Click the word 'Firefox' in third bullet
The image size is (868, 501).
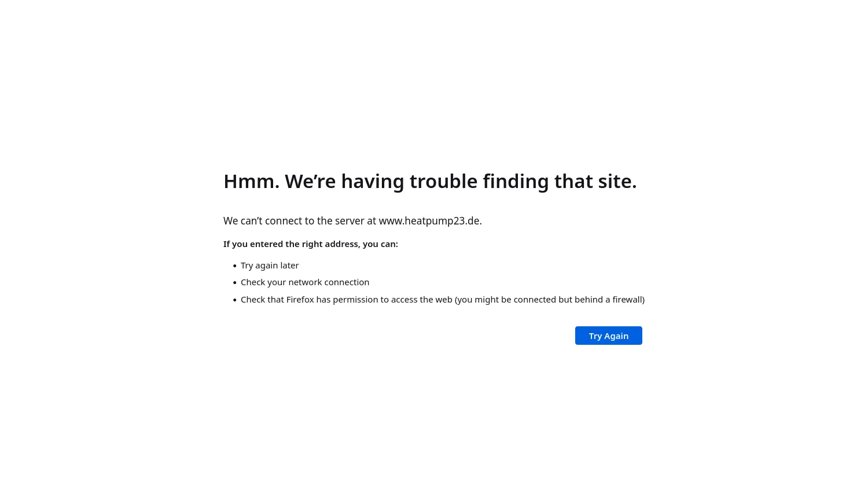pos(300,300)
